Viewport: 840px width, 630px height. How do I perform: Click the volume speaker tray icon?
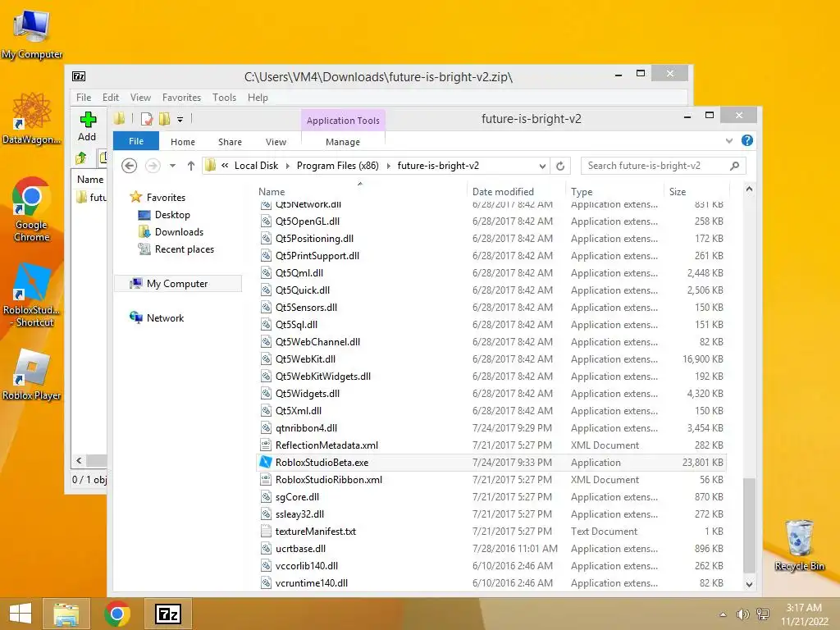pos(742,614)
